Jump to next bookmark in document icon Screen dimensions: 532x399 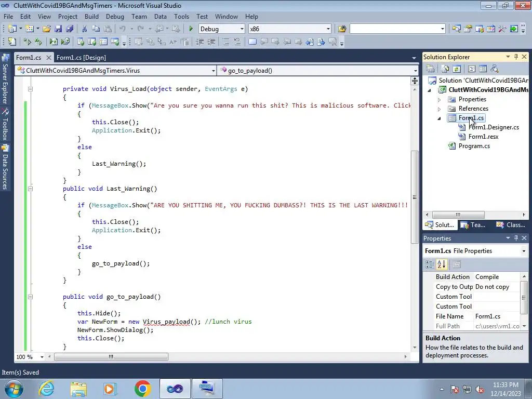(x=321, y=42)
